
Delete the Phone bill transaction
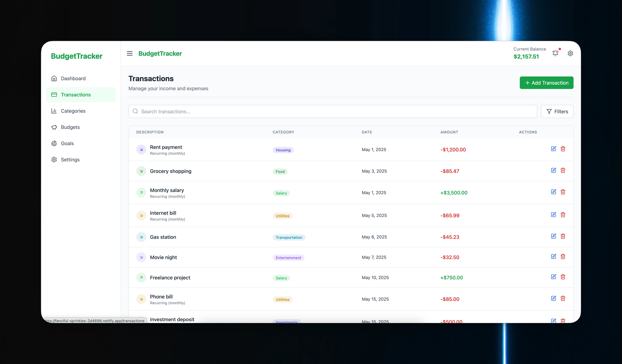pyautogui.click(x=563, y=298)
